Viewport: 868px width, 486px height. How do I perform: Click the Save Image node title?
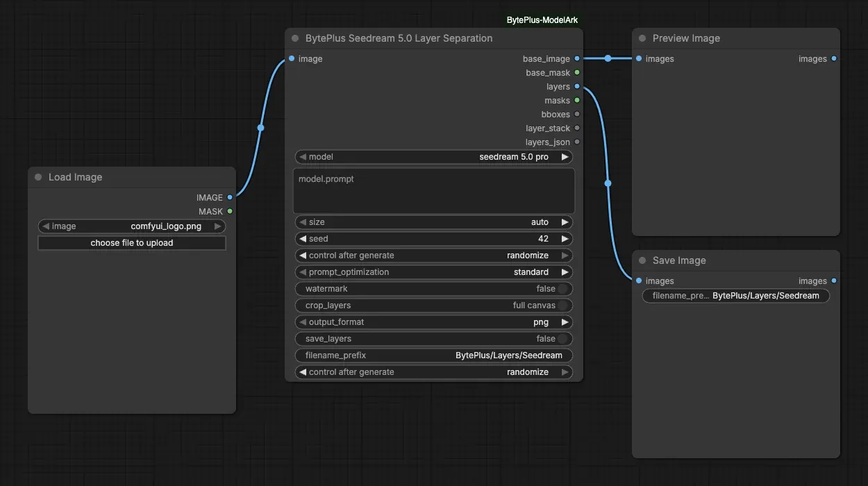(x=679, y=260)
